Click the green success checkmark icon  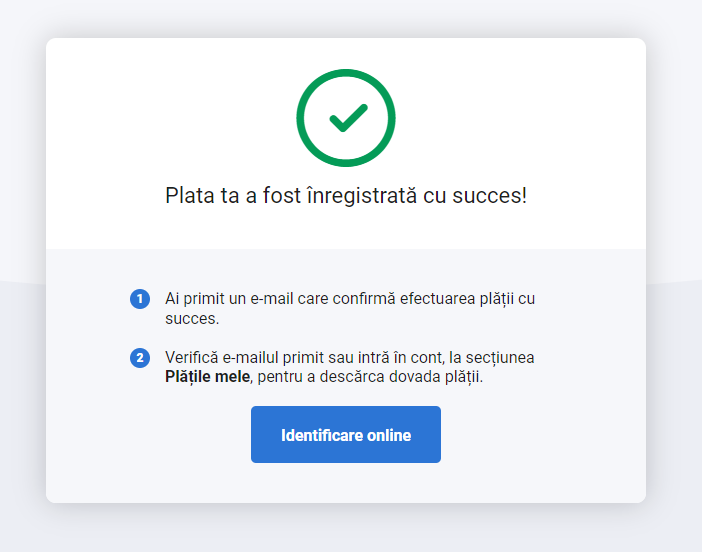click(346, 118)
